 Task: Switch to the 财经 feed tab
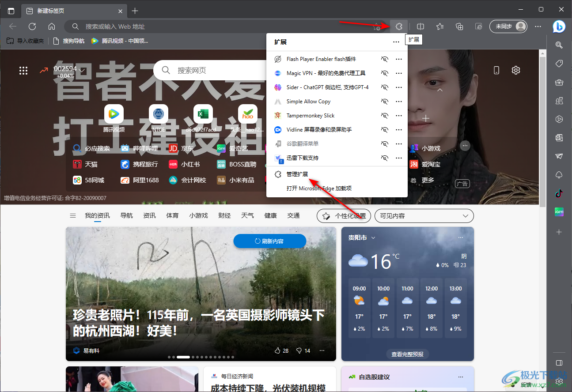click(x=224, y=215)
